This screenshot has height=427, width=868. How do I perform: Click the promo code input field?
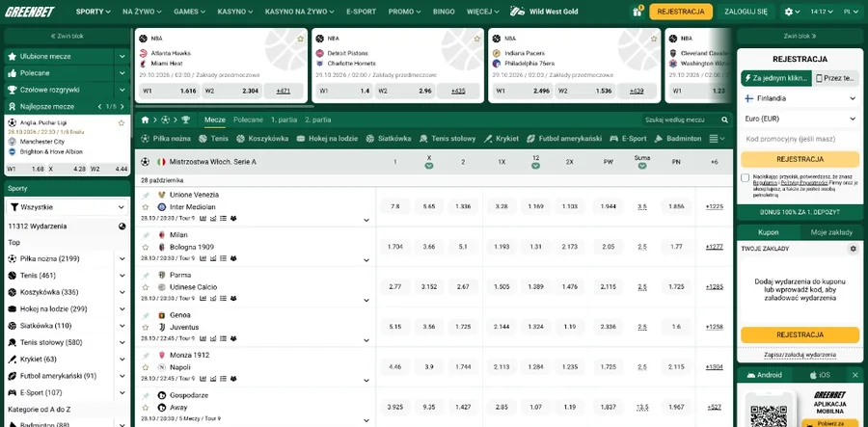pos(800,139)
